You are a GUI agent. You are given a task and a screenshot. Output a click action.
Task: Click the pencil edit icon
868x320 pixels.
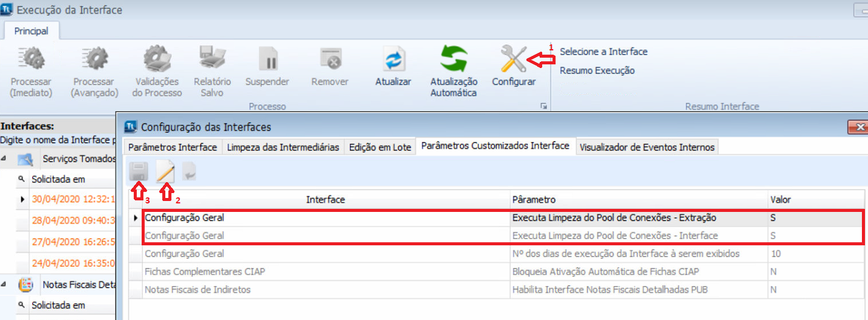(165, 173)
